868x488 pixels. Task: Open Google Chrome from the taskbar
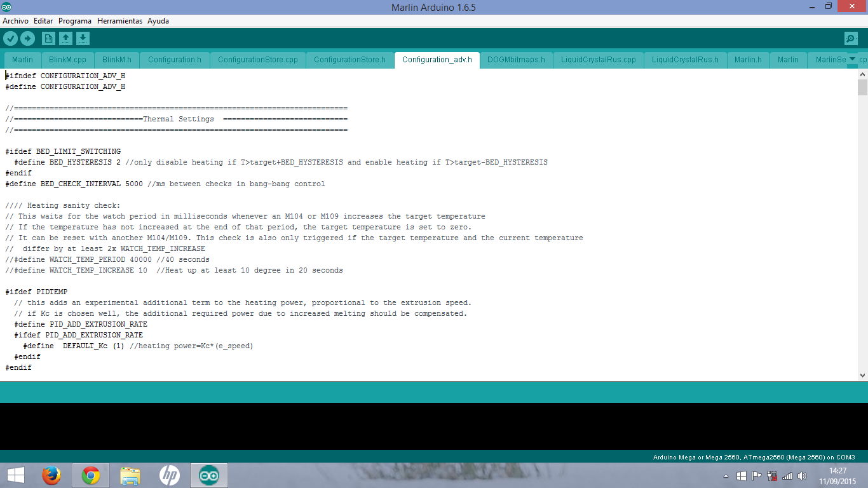(91, 475)
